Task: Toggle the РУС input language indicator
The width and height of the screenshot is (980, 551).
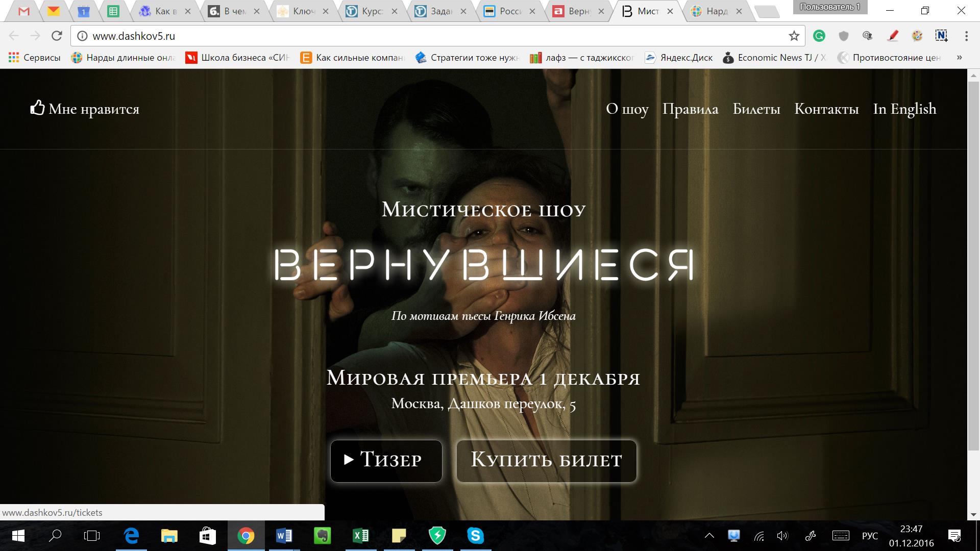Action: pos(870,536)
